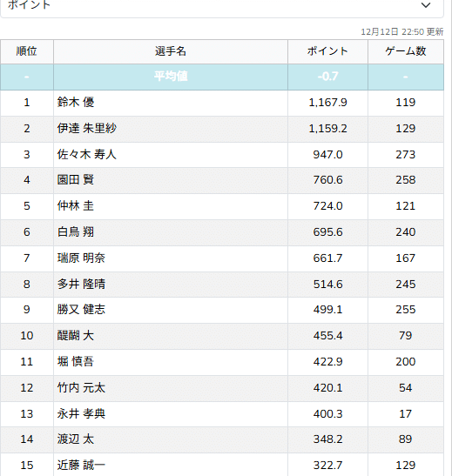
Task: Click the 選手名 column header
Action: pyautogui.click(x=171, y=51)
